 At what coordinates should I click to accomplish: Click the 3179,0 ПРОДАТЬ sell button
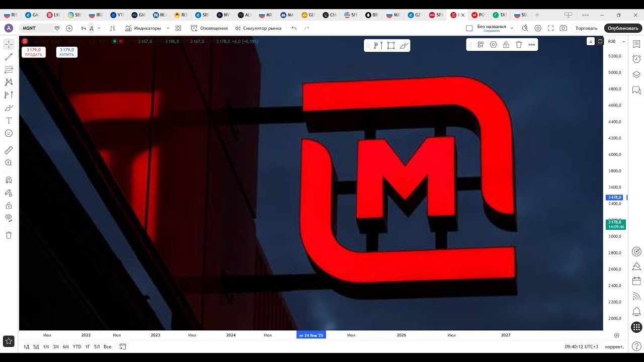pos(34,52)
